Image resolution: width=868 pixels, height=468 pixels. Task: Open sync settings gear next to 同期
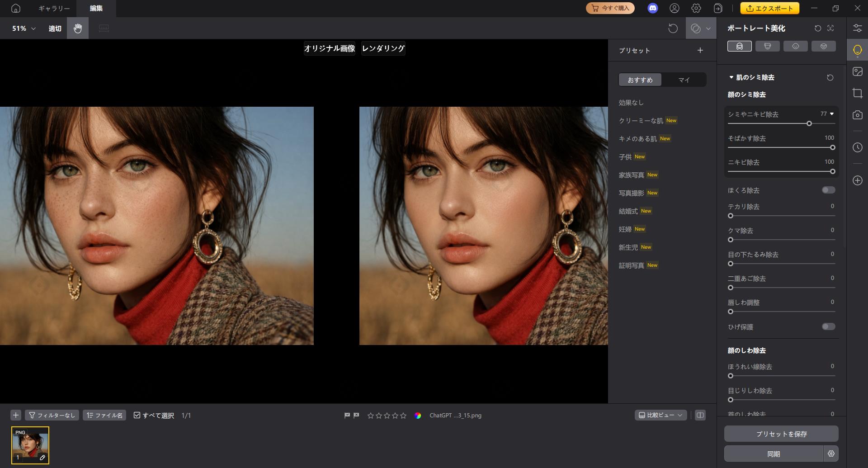831,454
